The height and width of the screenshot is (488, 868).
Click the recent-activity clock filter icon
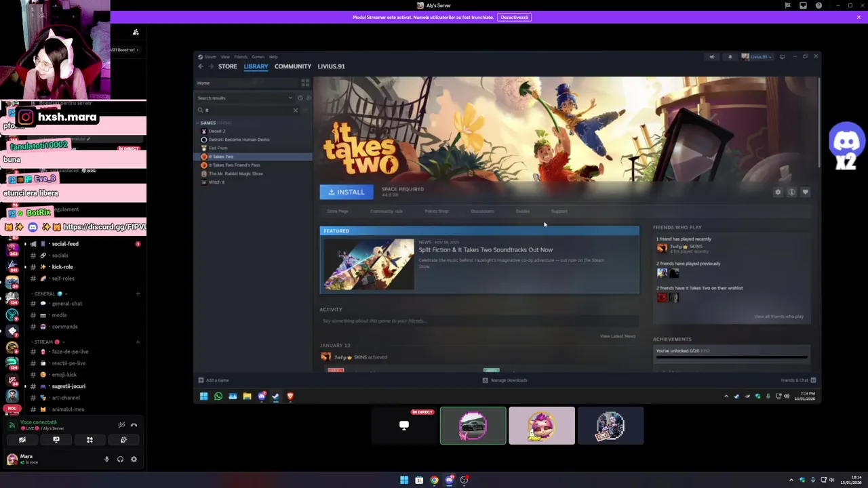click(300, 98)
